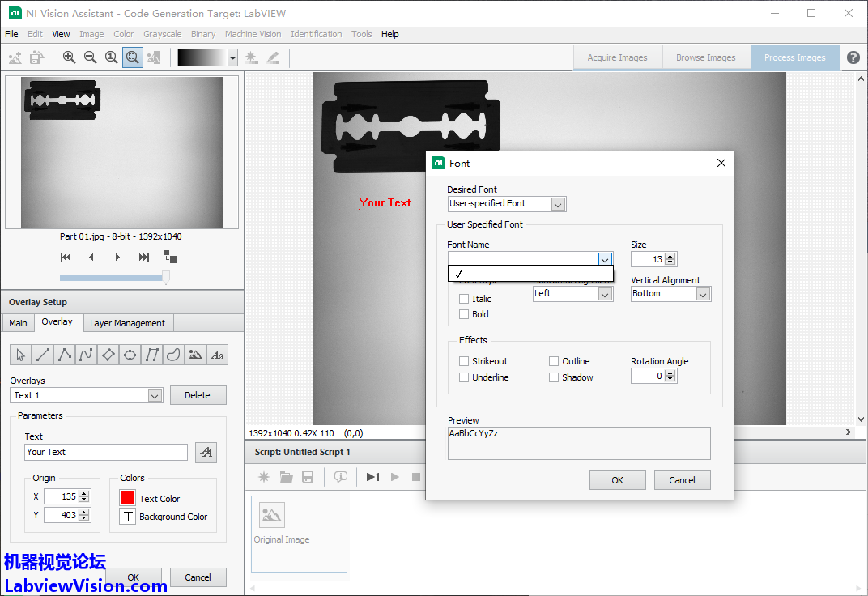
Task: Click the acquire image toolbar icon
Action: coord(15,57)
